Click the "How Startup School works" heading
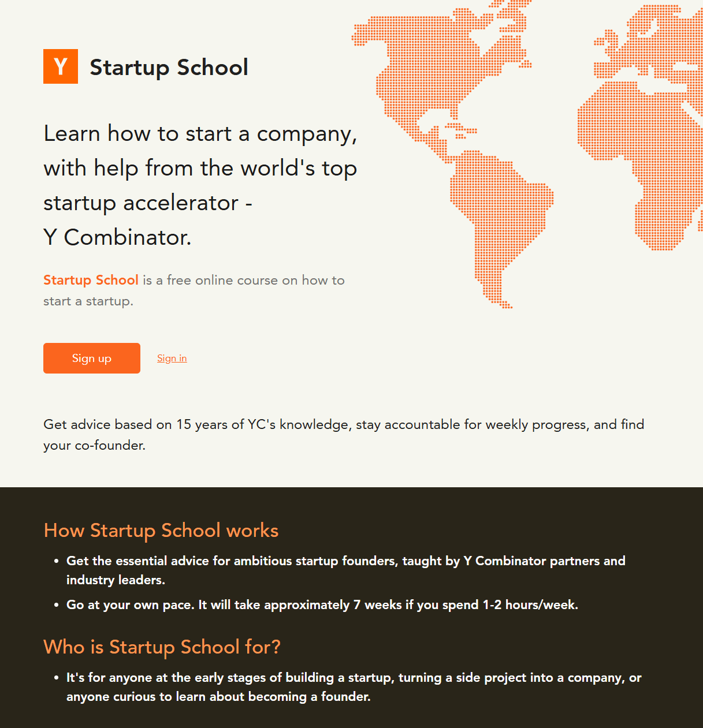 pyautogui.click(x=161, y=531)
